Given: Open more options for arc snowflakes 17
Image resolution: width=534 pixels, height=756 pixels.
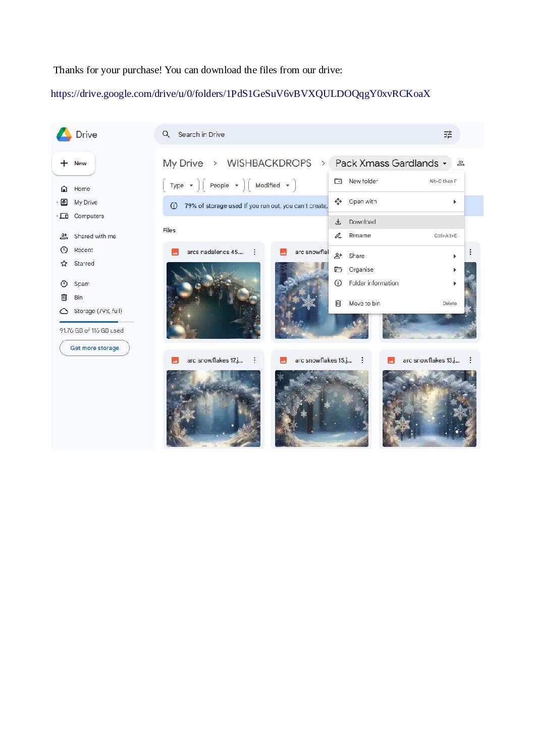Looking at the screenshot, I should click(x=254, y=360).
